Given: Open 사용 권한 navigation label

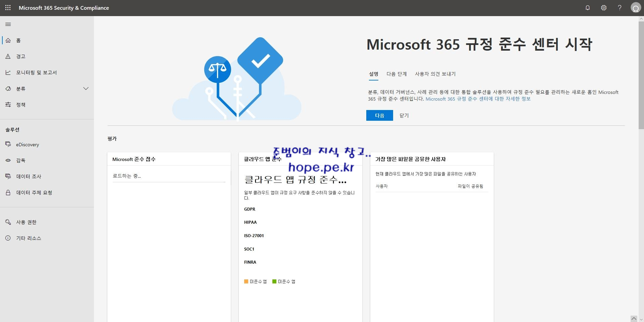Looking at the screenshot, I should [26, 222].
